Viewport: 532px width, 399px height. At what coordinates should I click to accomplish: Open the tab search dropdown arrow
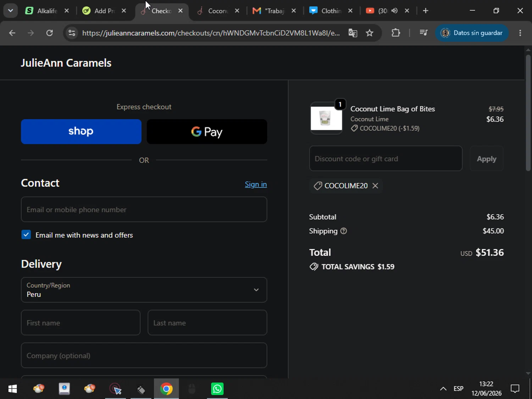(11, 11)
